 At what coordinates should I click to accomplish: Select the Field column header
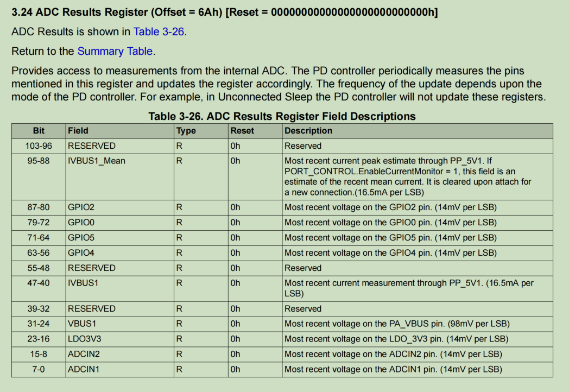(120, 131)
